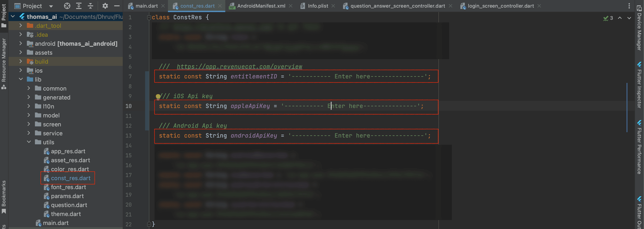This screenshot has width=644, height=229.
Task: Open the Project view dropdown
Action: (x=51, y=6)
